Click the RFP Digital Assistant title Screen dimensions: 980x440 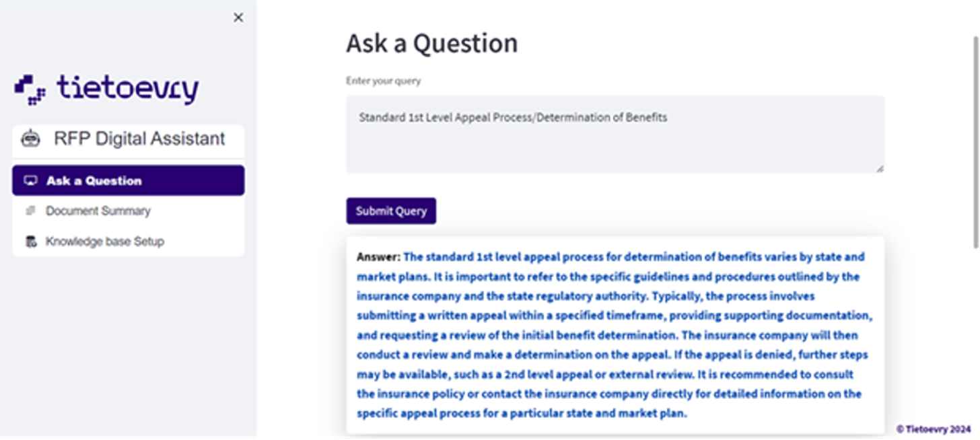139,139
